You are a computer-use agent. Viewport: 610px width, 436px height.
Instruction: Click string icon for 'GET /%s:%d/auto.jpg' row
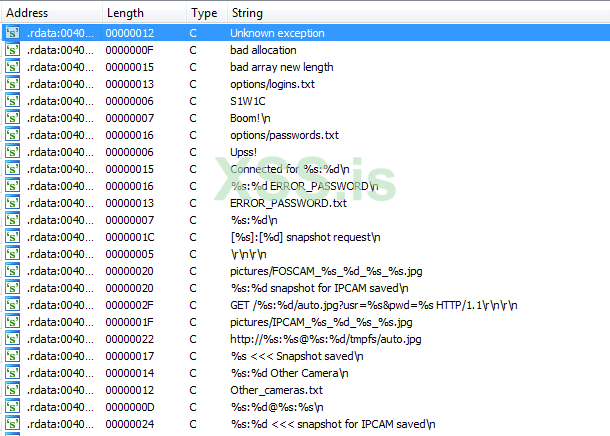point(12,305)
